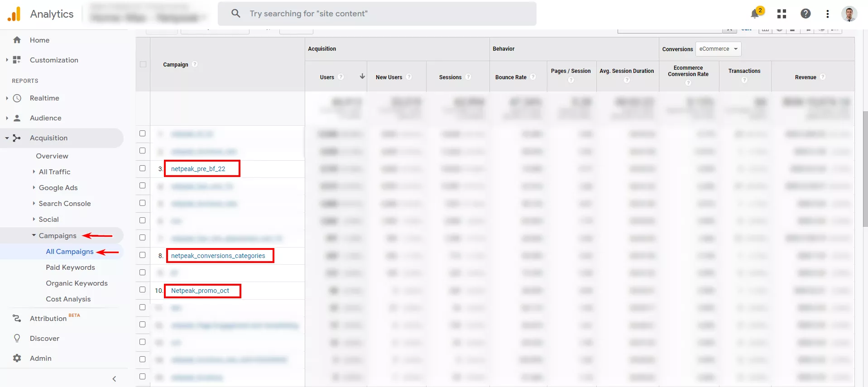
Task: Expand the Search Console submenu arrow
Action: click(34, 203)
